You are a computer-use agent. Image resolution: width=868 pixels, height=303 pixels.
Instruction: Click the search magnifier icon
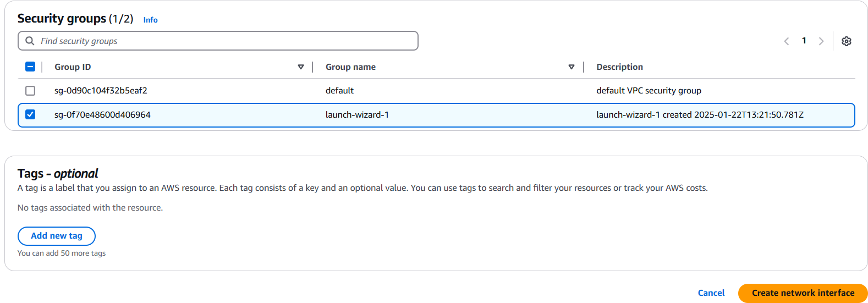coord(30,41)
